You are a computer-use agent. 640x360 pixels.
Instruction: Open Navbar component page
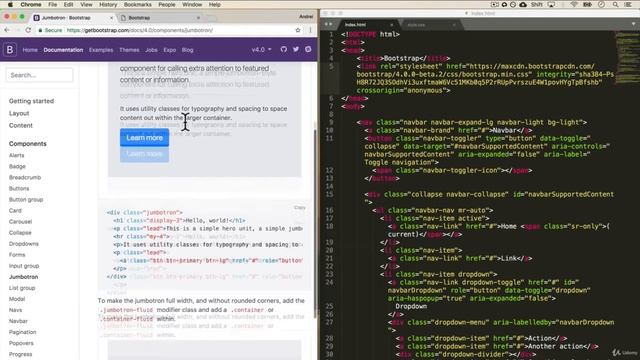[x=18, y=321]
